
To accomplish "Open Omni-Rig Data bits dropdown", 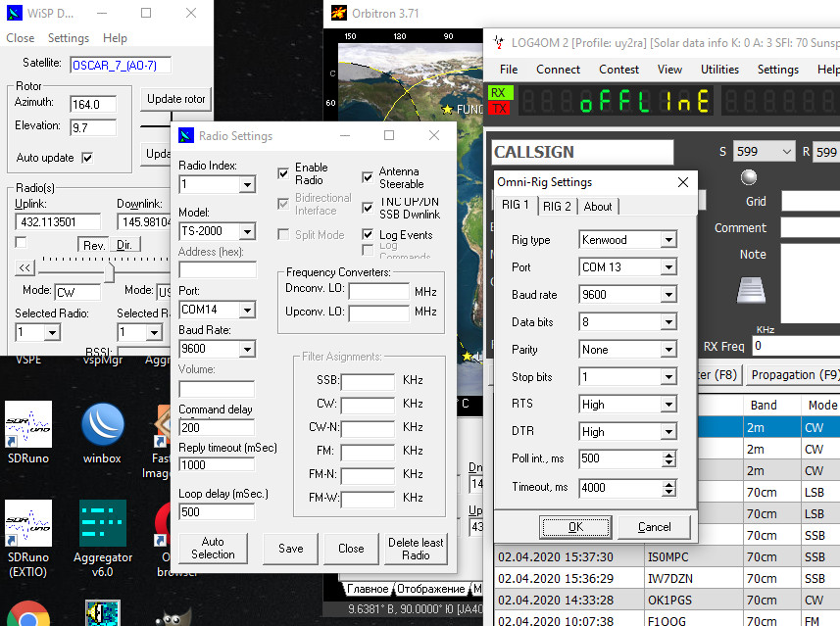I will tap(668, 322).
